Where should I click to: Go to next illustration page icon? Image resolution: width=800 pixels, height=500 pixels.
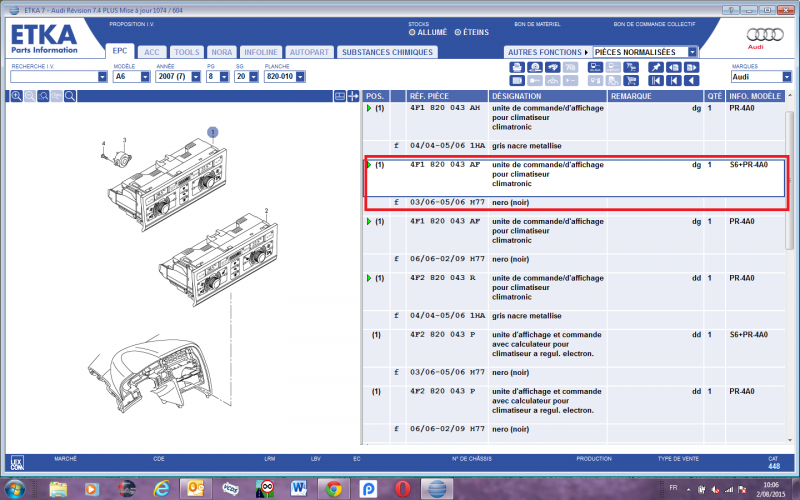[692, 67]
